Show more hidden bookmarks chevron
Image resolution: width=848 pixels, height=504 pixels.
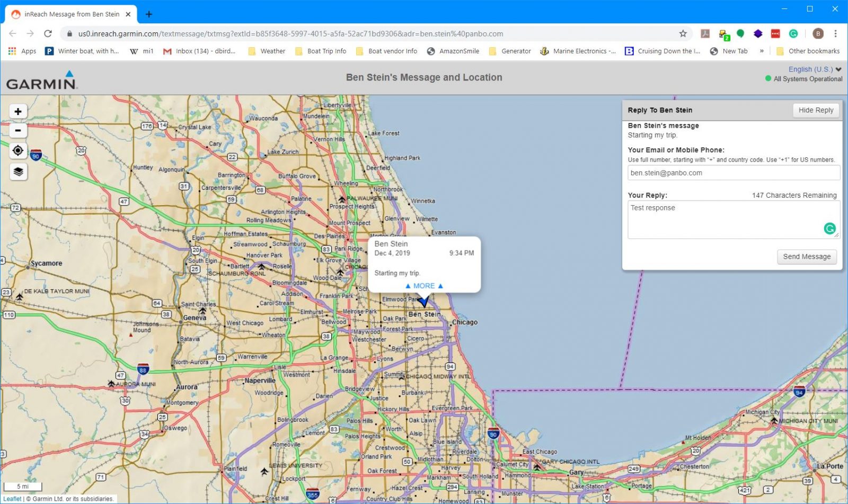(762, 51)
